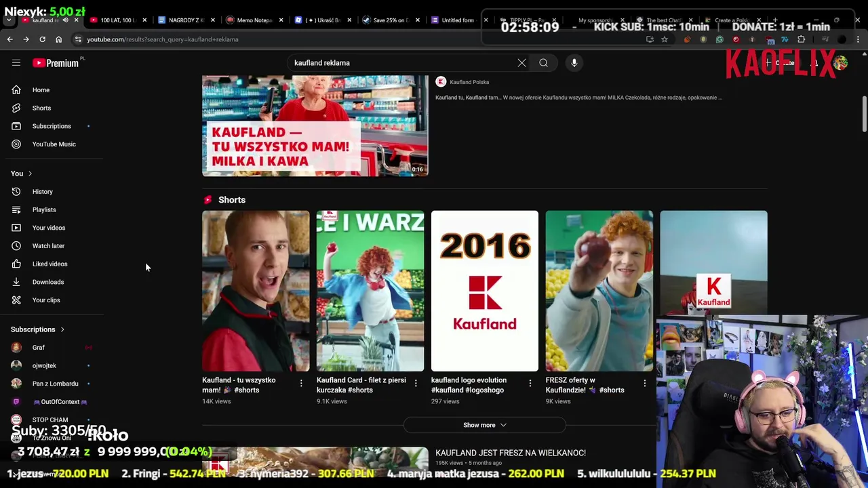Click the Downloads arrow icon
The height and width of the screenshot is (488, 868).
[16, 282]
